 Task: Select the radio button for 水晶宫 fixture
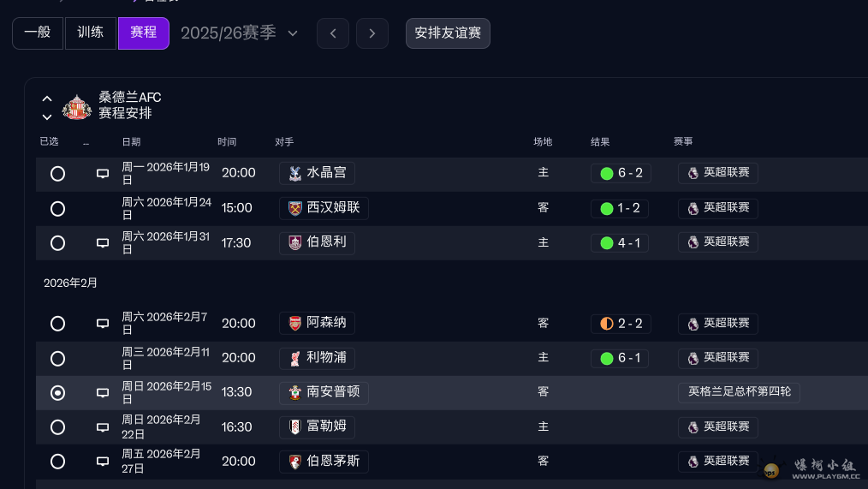pos(57,173)
